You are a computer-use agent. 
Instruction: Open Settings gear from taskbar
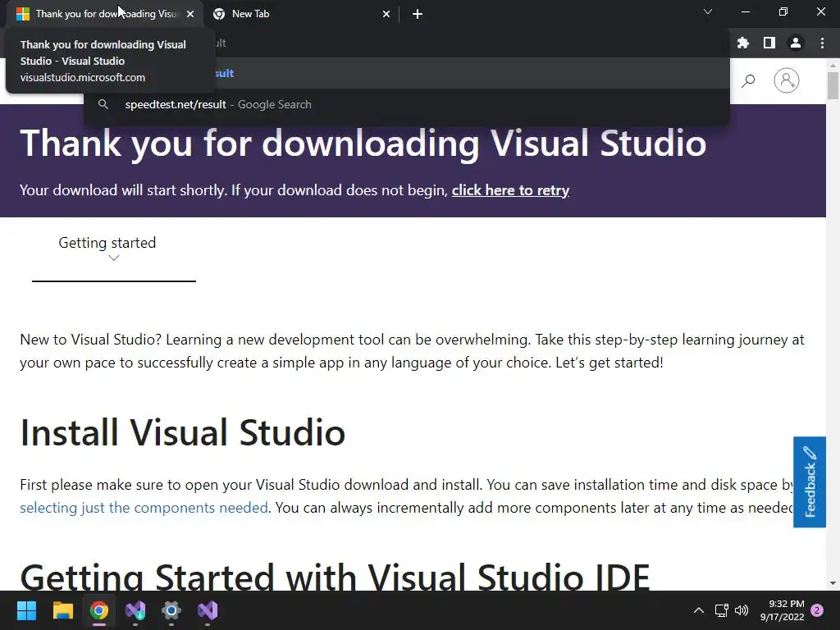pyautogui.click(x=171, y=610)
